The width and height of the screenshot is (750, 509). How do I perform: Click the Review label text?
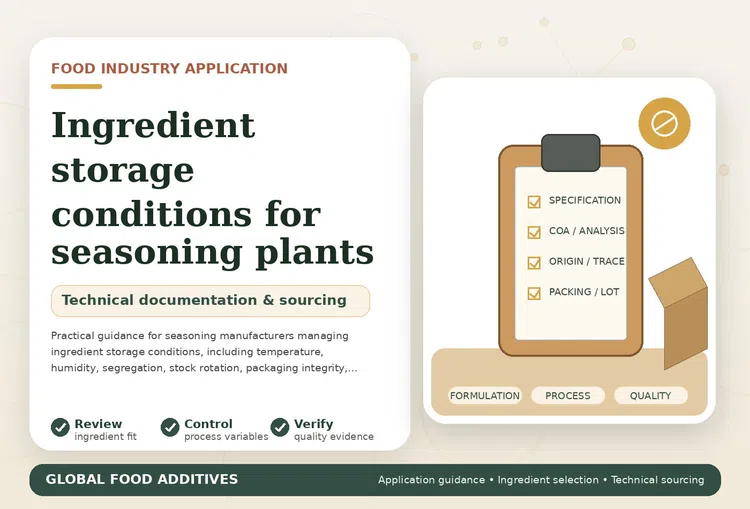click(98, 424)
